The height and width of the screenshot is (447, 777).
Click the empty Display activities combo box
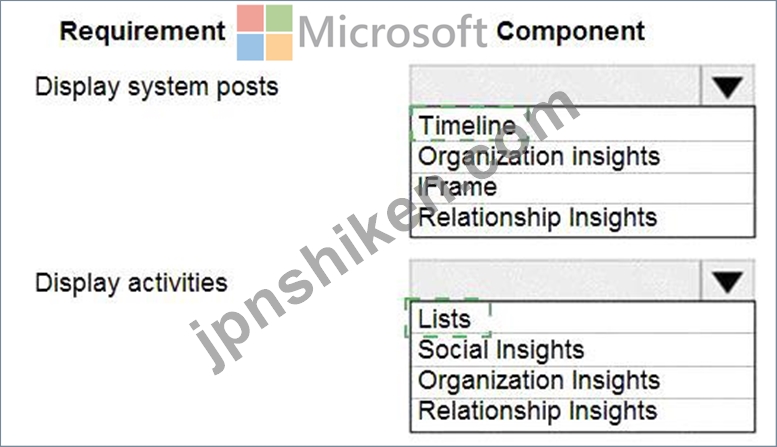coord(555,281)
